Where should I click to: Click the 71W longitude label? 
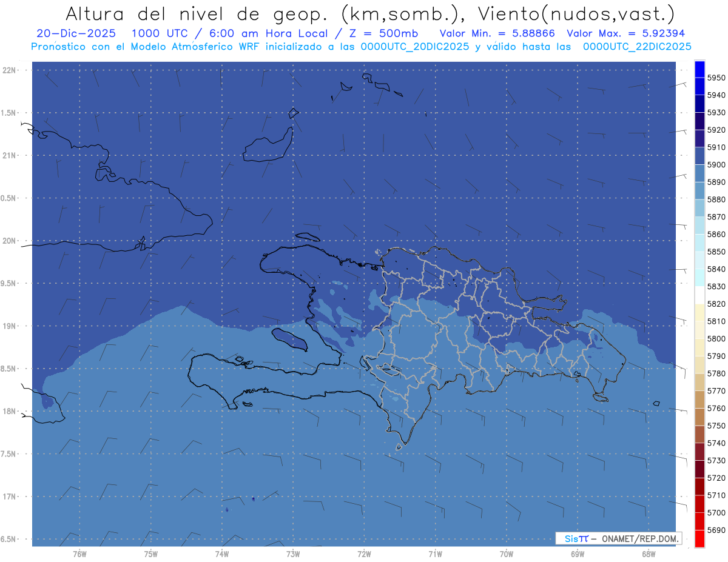pyautogui.click(x=435, y=554)
